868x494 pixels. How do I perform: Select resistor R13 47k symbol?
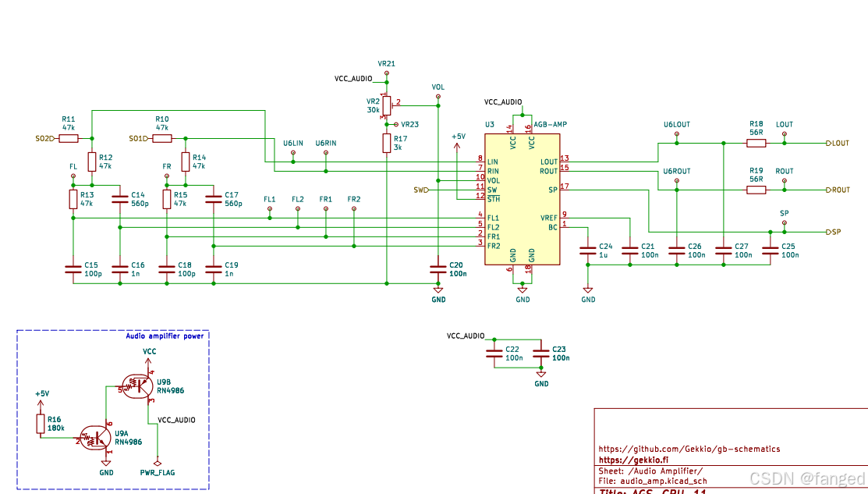[73, 199]
